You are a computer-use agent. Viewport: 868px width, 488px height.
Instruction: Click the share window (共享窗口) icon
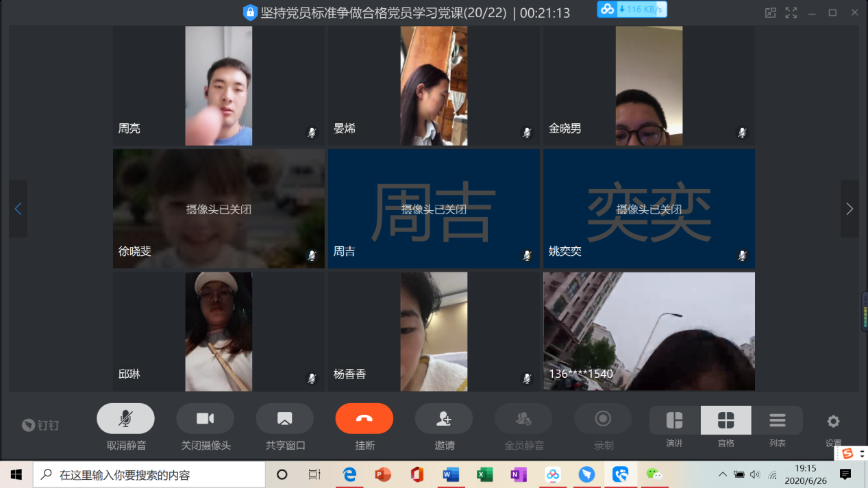tap(284, 419)
